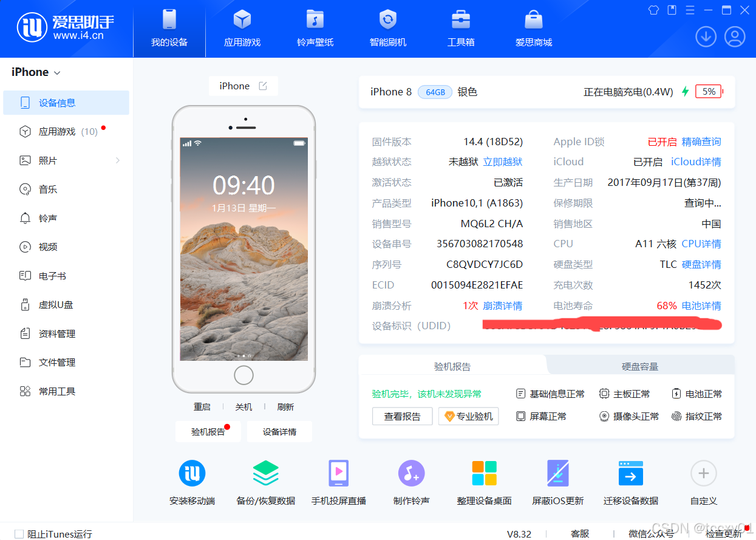The height and width of the screenshot is (540, 756).
Task: Click 重启 below the phone
Action: pyautogui.click(x=202, y=407)
